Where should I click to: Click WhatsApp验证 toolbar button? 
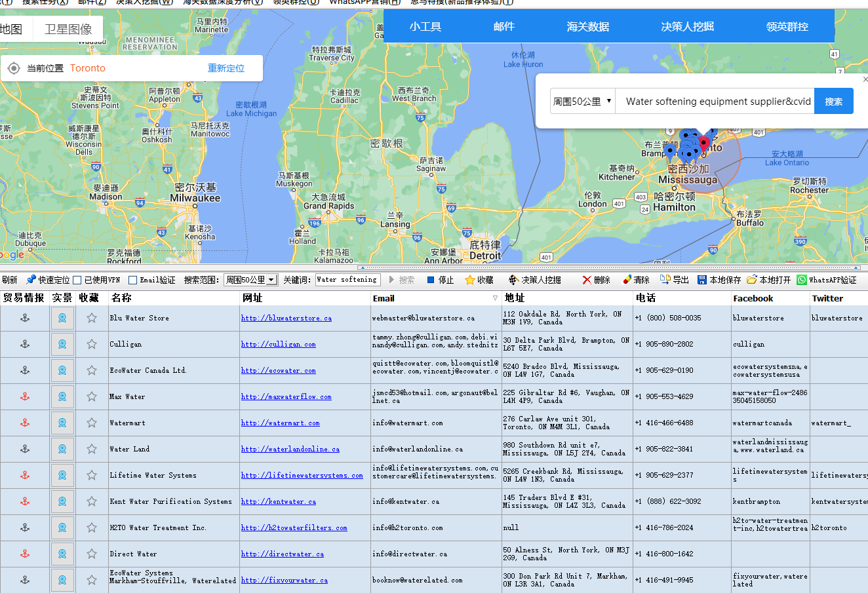827,280
